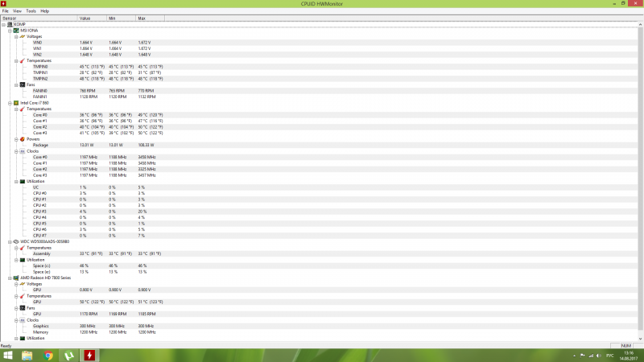
Task: Click the Intel Core i7 Utilization icon
Action: pos(23,182)
